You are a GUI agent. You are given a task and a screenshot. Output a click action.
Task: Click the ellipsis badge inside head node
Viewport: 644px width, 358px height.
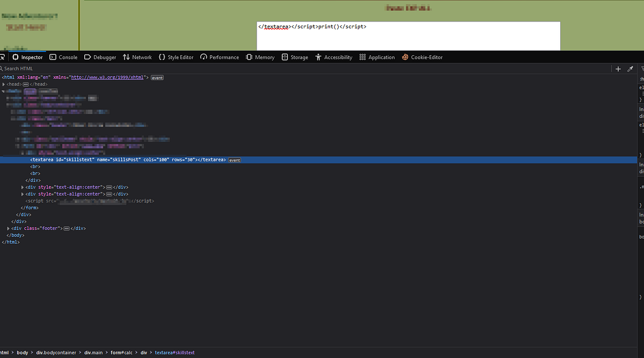[26, 85]
